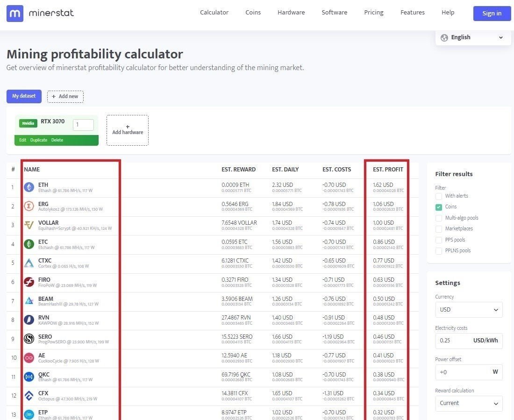Click the Sign in button
514x420 pixels.
pos(492,14)
